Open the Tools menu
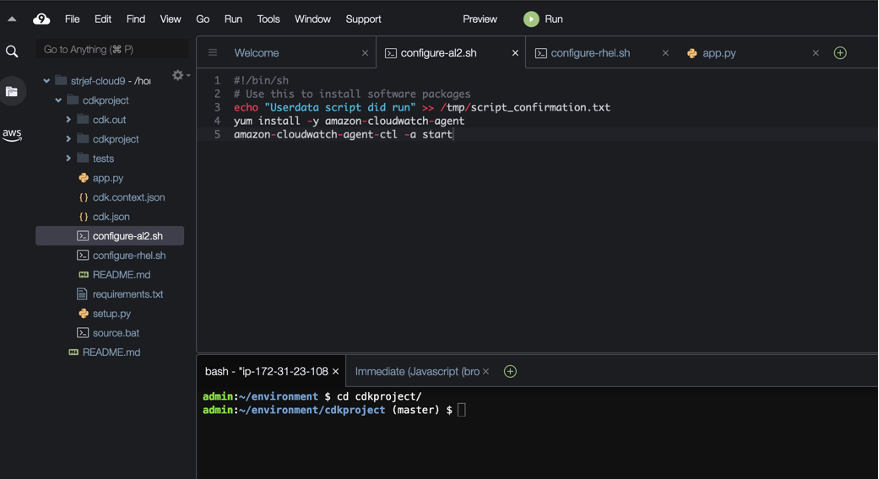This screenshot has width=879, height=479. (269, 19)
